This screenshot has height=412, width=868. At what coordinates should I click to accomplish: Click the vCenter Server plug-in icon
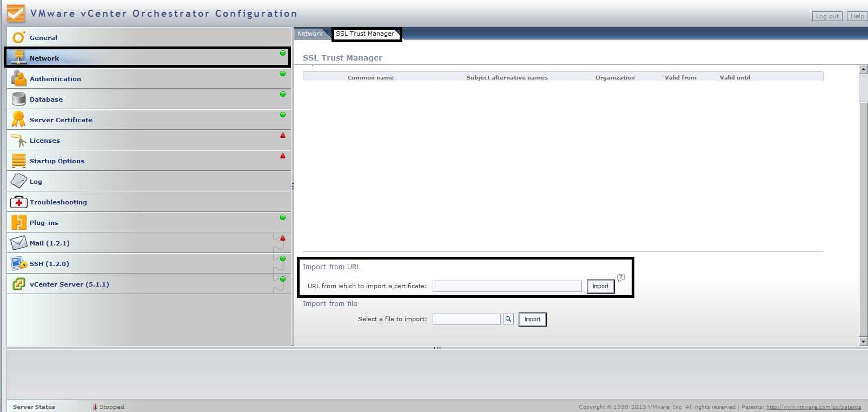(18, 284)
